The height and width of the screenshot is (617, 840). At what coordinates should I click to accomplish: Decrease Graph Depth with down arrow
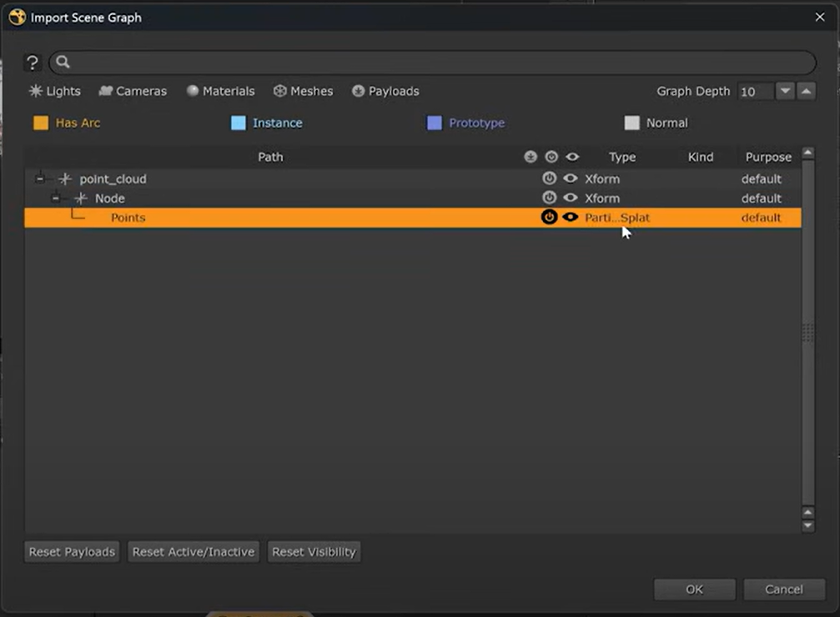[x=785, y=92]
